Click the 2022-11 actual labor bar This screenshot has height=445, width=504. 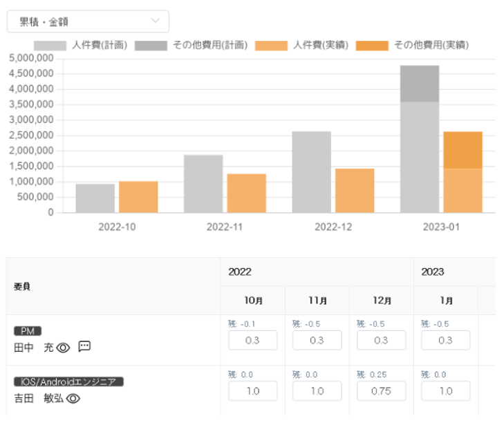pos(247,193)
